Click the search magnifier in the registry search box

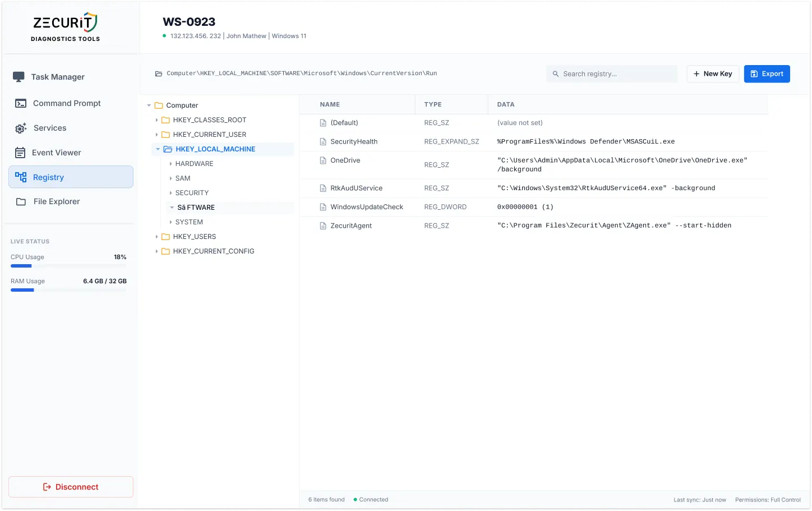555,73
